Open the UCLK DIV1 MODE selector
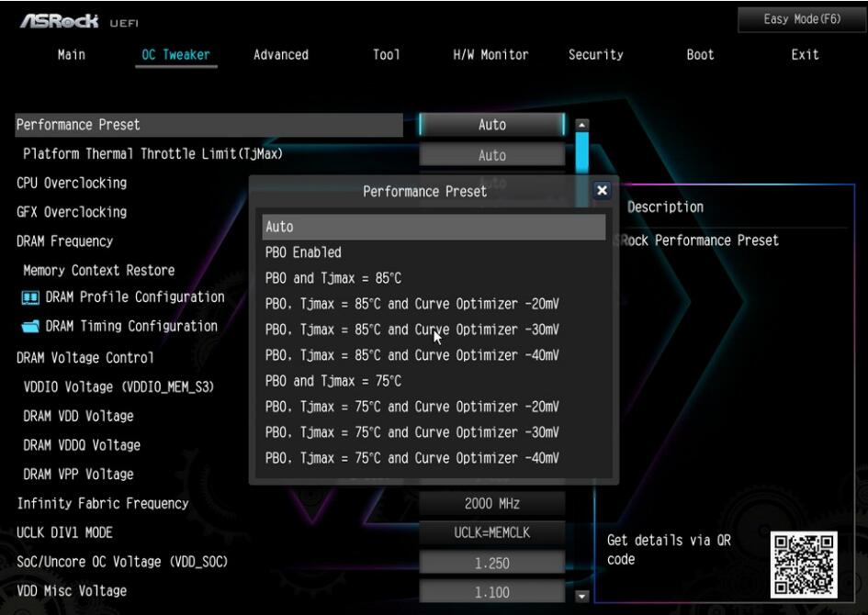The width and height of the screenshot is (868, 615). (x=493, y=532)
